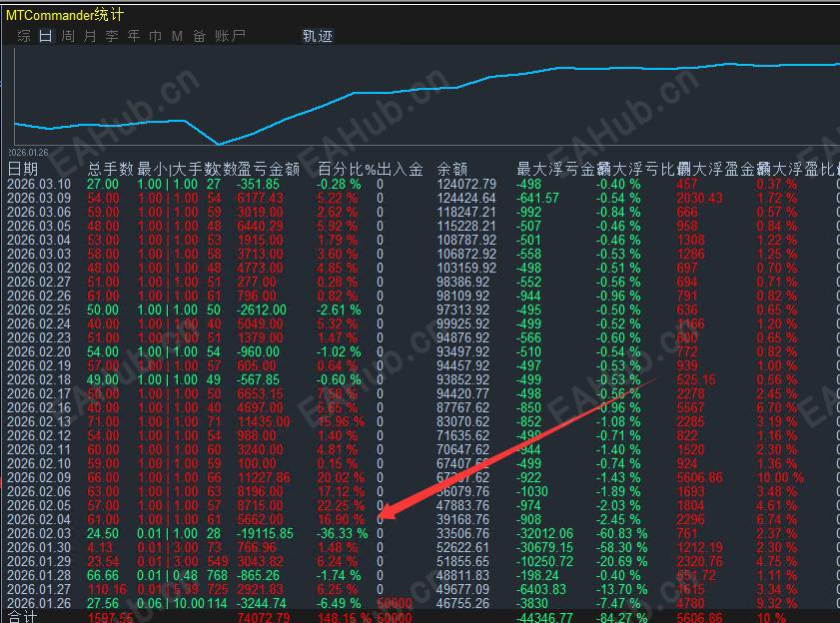
Task: Click the trade count 768
Action: (217, 575)
